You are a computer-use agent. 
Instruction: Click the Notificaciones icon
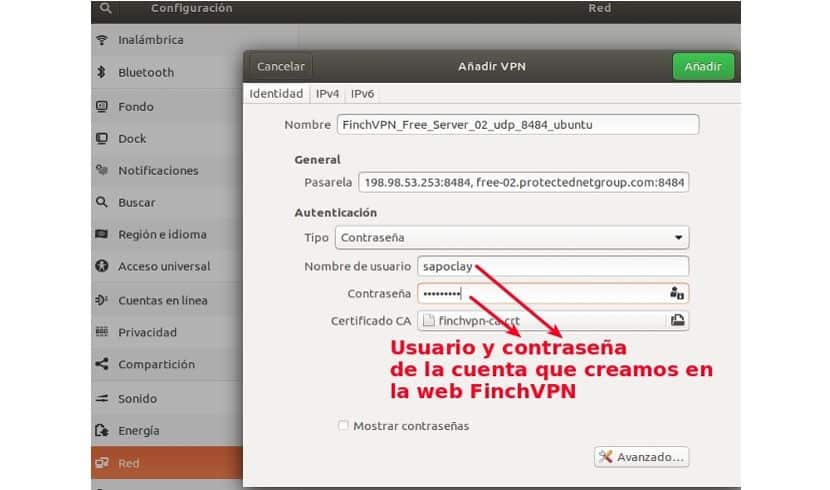tap(102, 170)
